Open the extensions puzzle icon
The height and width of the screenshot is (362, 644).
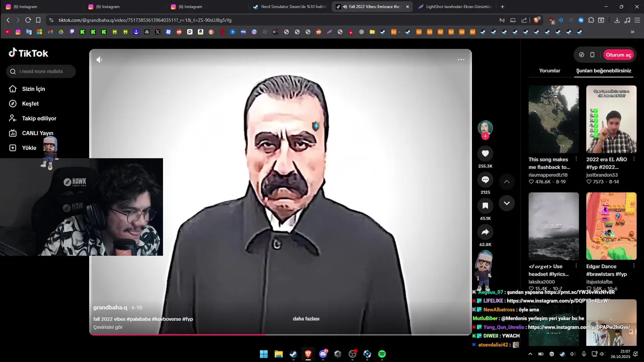click(x=591, y=20)
